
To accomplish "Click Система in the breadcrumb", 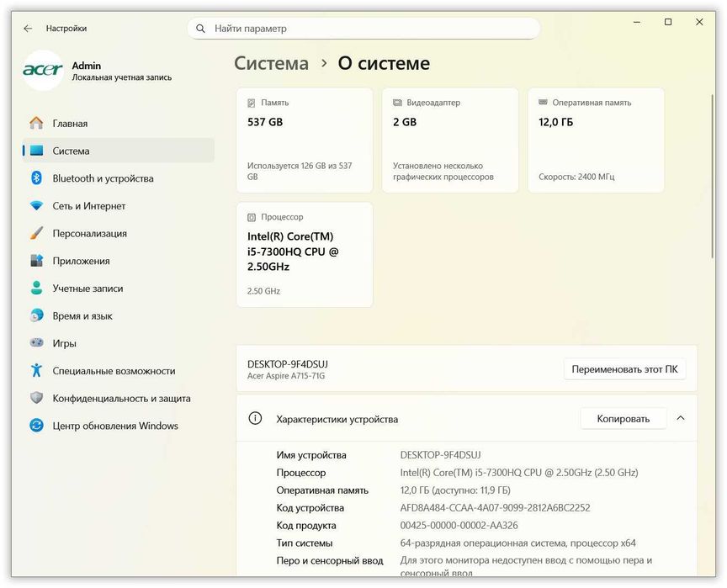I will tap(271, 63).
